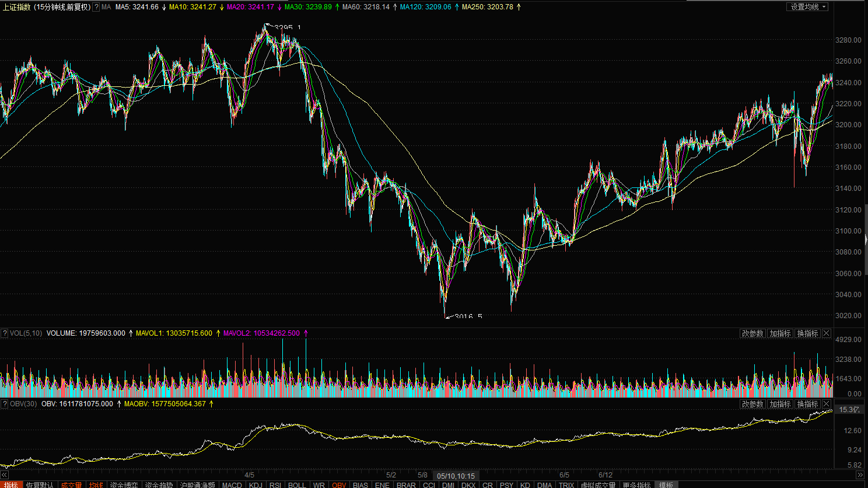Click the 05/10,10:15 timeline date marker
The image size is (868, 488).
click(x=456, y=476)
